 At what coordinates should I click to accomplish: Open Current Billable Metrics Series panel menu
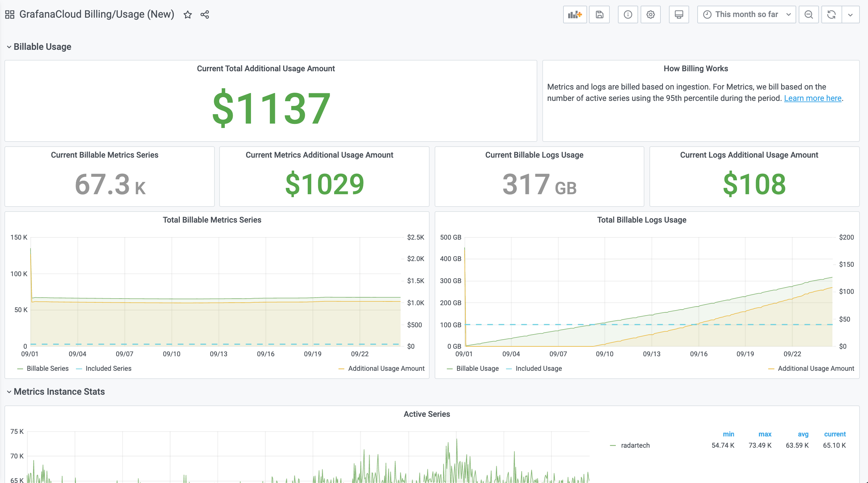[105, 155]
